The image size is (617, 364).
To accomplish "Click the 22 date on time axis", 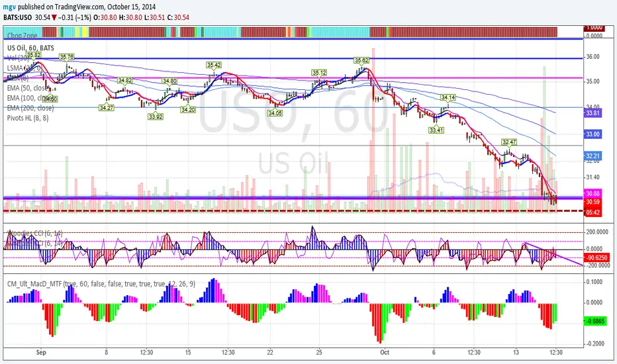I will tap(270, 353).
